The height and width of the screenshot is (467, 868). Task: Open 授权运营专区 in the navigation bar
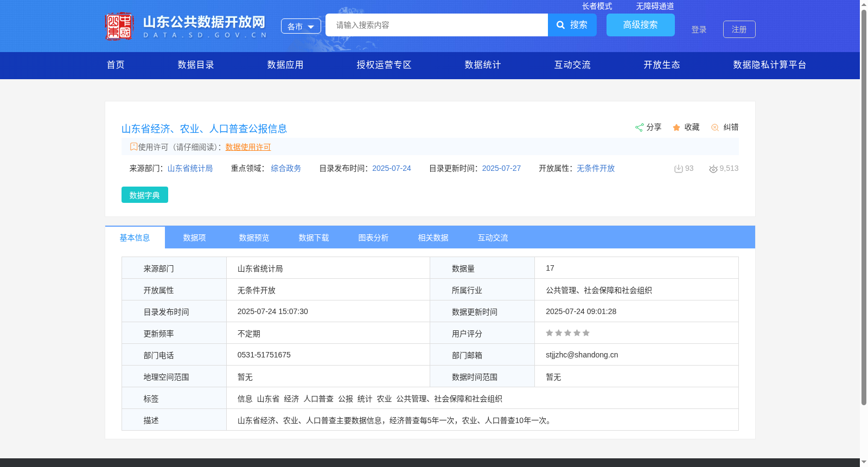pos(384,65)
